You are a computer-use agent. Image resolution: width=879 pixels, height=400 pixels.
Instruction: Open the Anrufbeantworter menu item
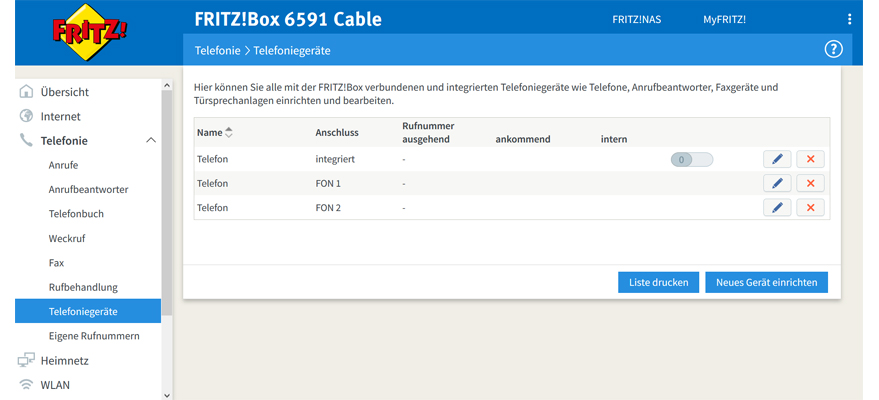(x=88, y=189)
